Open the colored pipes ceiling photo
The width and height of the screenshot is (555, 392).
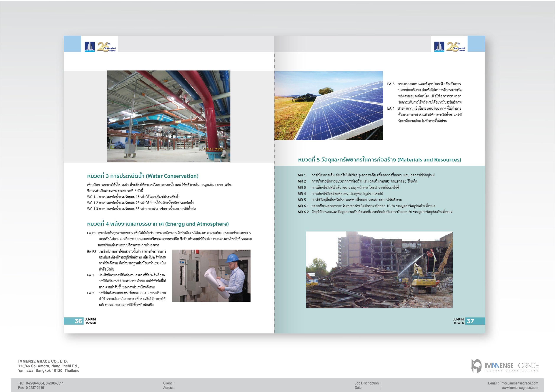[x=169, y=116]
